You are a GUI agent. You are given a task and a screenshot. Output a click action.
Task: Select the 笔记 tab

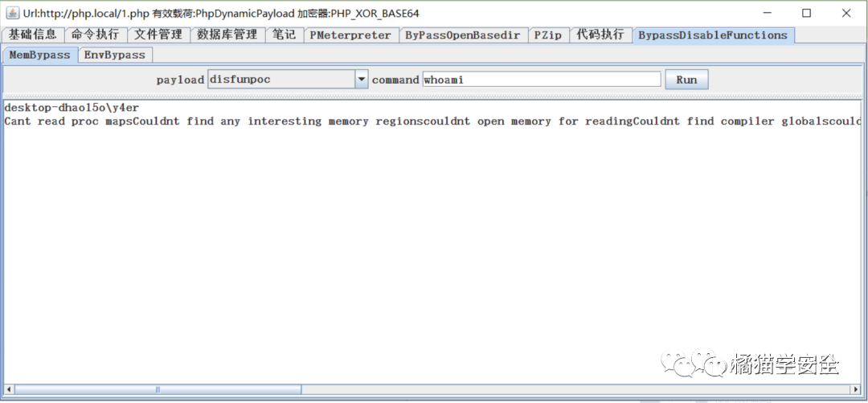tap(284, 35)
